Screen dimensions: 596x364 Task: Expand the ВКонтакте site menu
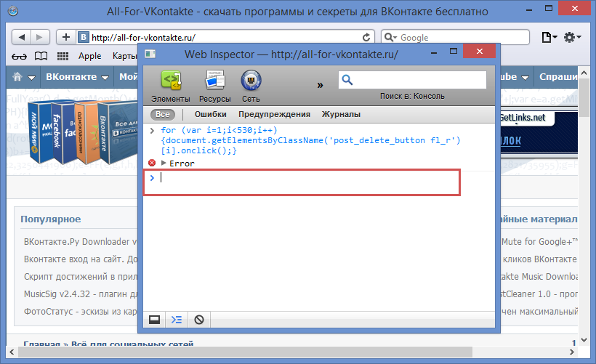(x=78, y=77)
